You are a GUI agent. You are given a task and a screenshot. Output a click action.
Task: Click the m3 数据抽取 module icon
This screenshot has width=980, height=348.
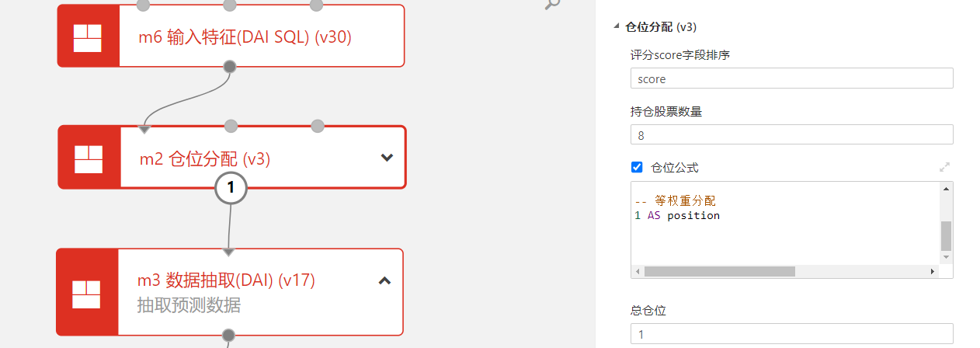87,294
